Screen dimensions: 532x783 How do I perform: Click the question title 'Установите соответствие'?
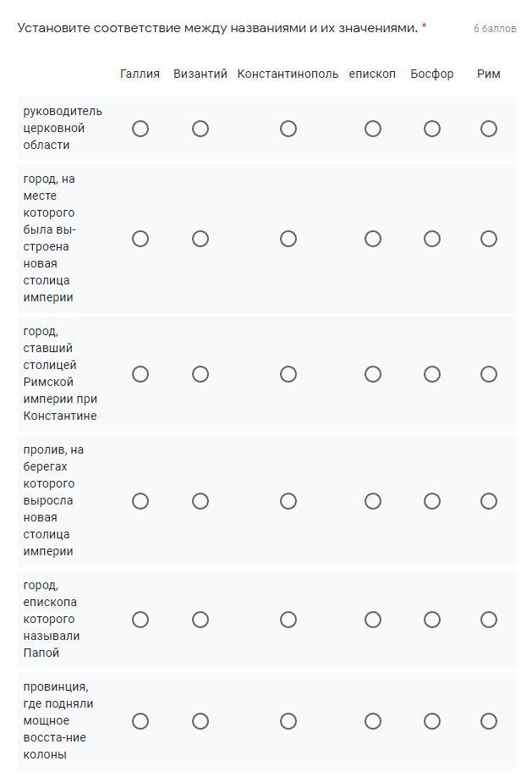click(x=217, y=28)
